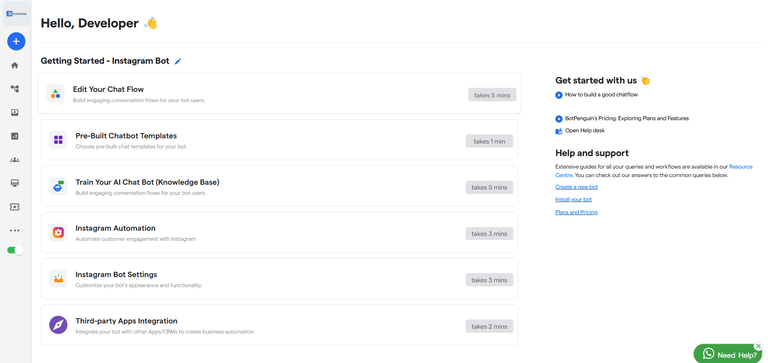Open the chat flow tree icon in sidebar
The height and width of the screenshot is (363, 768).
point(15,89)
